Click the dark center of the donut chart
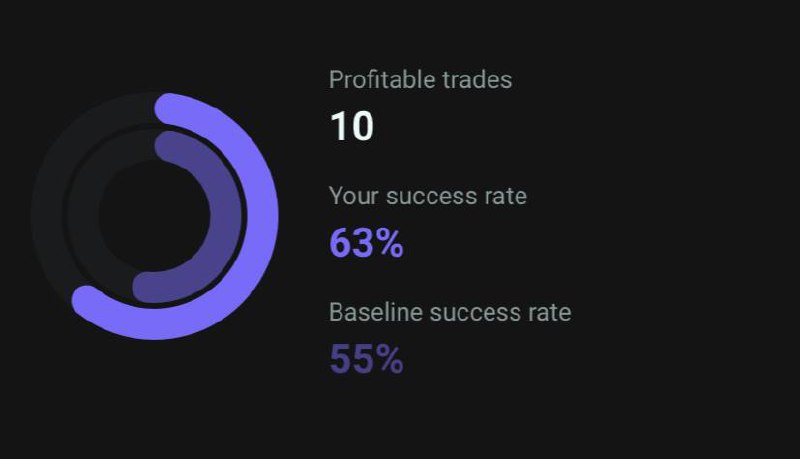 click(x=154, y=215)
